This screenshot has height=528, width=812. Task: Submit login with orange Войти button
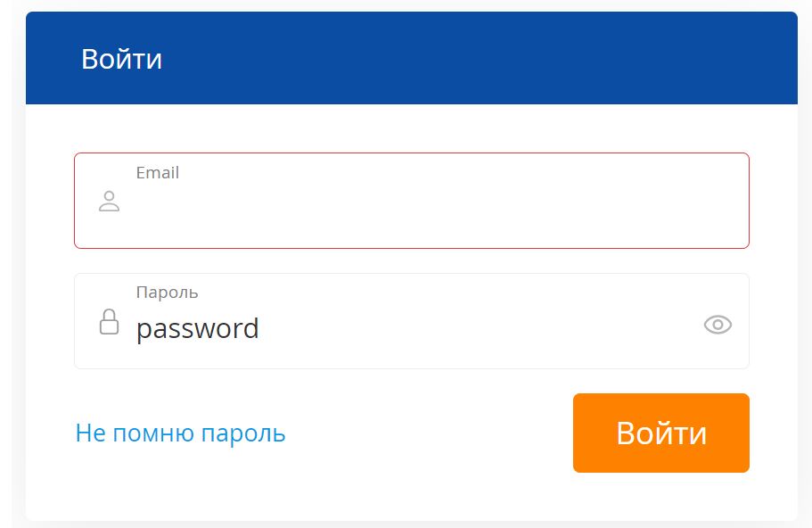point(660,433)
